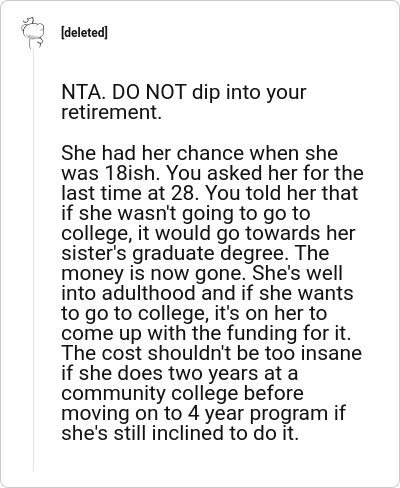Click the 'NTA.' verdict at comment start
This screenshot has height=488, width=400.
pyautogui.click(x=83, y=92)
